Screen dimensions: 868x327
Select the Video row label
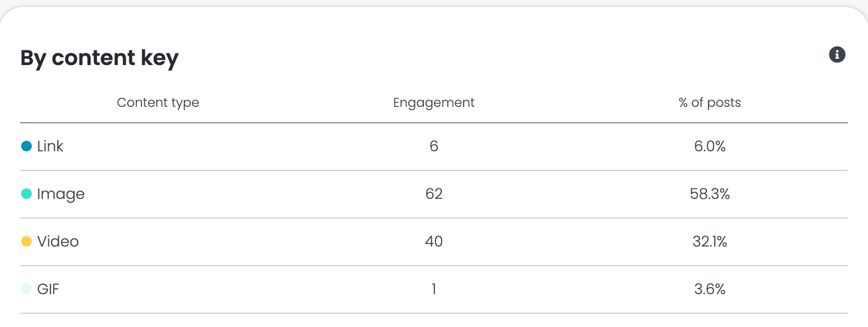point(58,241)
